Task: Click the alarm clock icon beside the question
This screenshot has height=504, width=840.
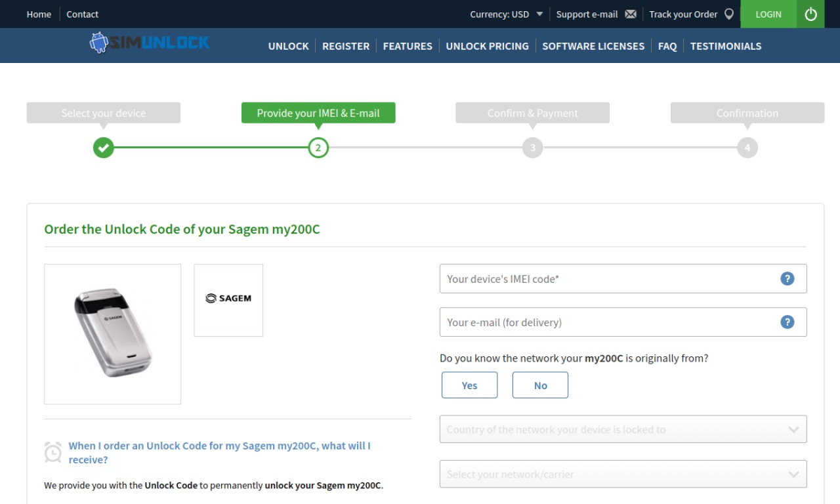Action: (52, 452)
